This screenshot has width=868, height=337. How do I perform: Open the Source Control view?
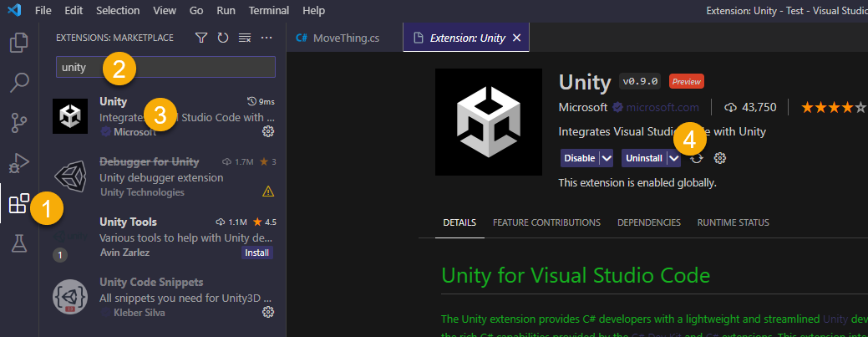click(19, 123)
